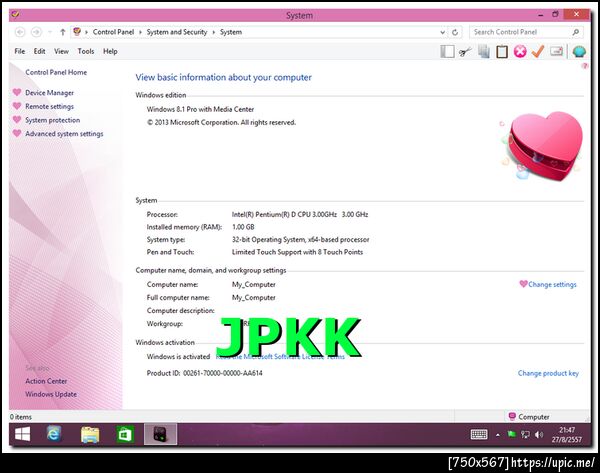
Task: Open Remote settings link
Action: (49, 106)
